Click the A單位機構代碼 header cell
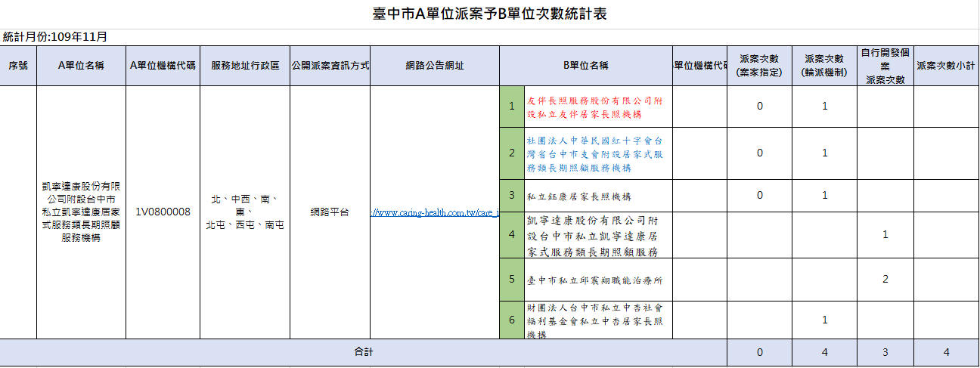This screenshot has width=980, height=368. tap(163, 66)
